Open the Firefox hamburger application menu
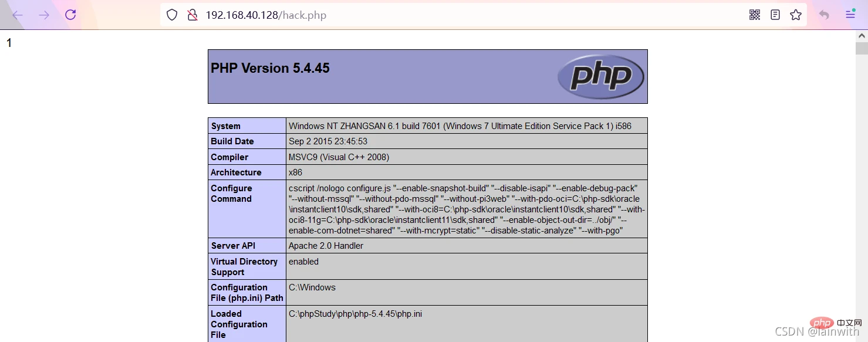This screenshot has width=868, height=342. click(850, 15)
